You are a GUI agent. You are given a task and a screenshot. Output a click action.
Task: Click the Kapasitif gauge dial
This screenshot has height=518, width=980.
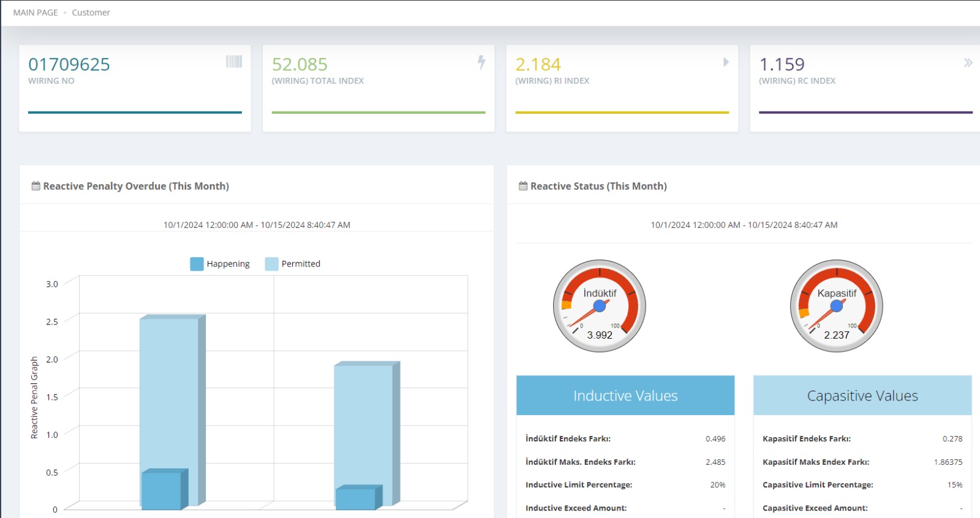tap(836, 306)
